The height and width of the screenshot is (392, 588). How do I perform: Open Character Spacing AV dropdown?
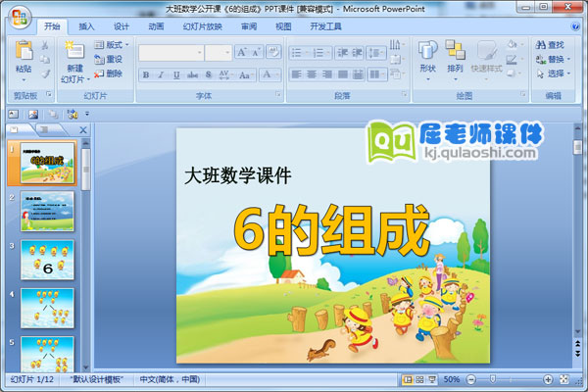coord(225,74)
